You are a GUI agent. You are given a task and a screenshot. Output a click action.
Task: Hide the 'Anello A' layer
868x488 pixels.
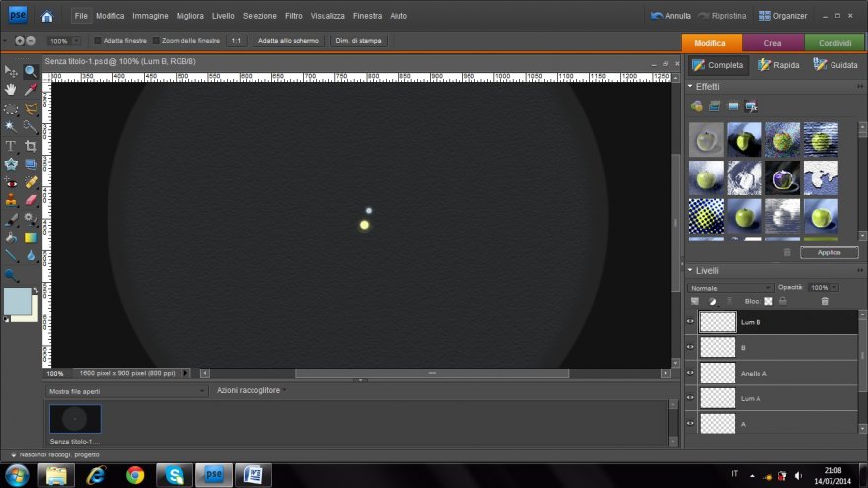pos(690,373)
